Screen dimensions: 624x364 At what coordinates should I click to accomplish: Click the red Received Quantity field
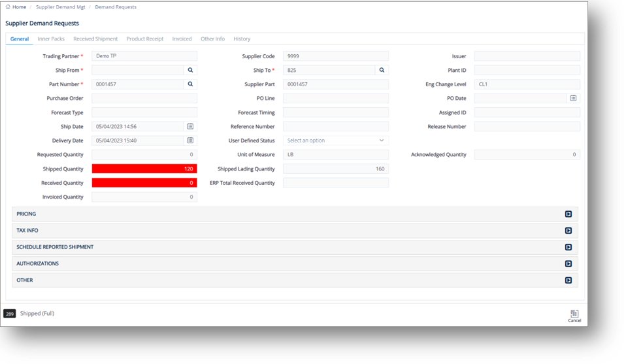click(x=144, y=182)
